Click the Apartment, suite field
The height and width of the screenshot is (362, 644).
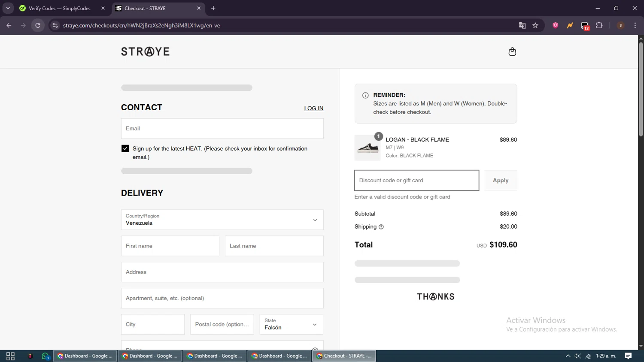coord(222,298)
